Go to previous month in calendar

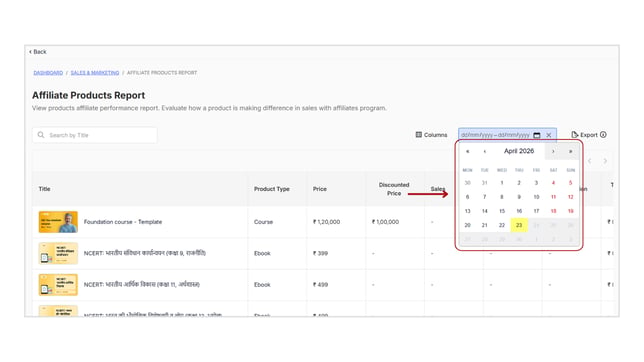(x=485, y=152)
